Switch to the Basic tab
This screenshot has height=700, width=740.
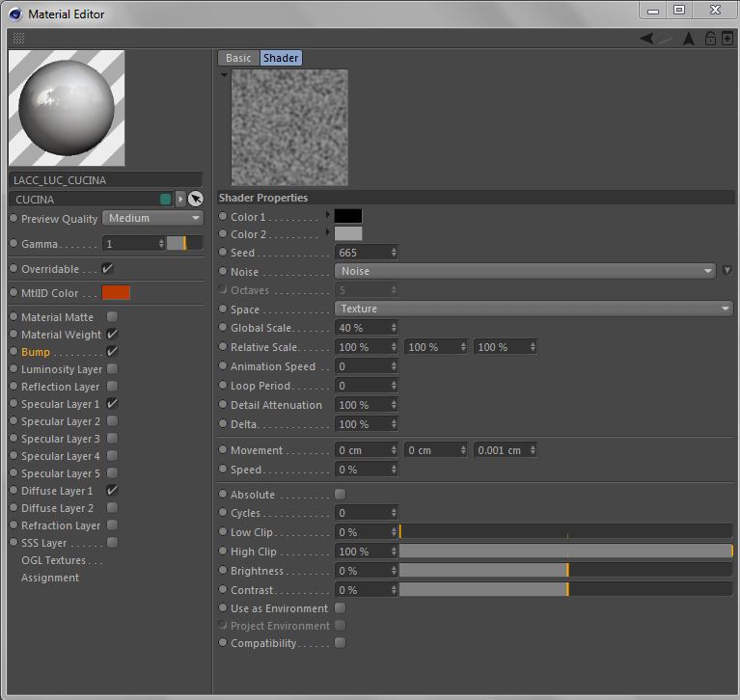(x=238, y=58)
